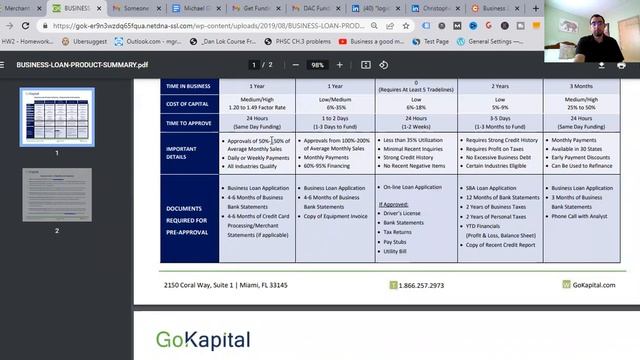Image resolution: width=640 pixels, height=360 pixels.
Task: Download the PDF with the download icon
Action: (x=602, y=65)
